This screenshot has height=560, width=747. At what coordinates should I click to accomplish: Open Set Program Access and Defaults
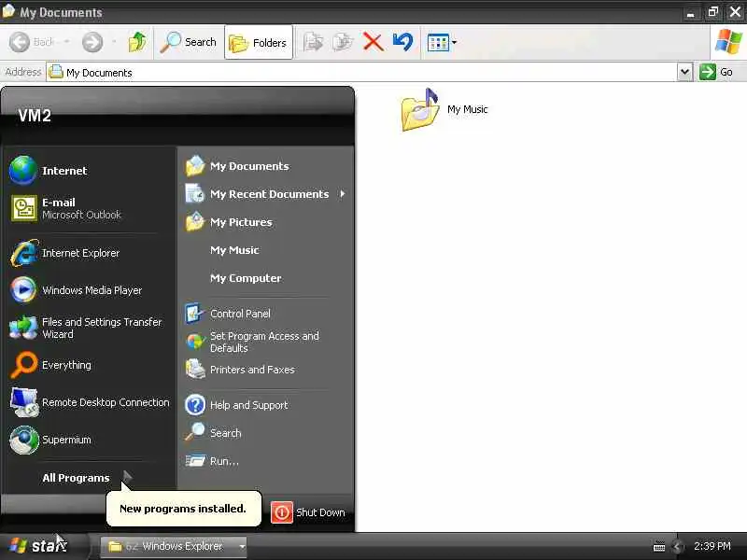coord(266,342)
